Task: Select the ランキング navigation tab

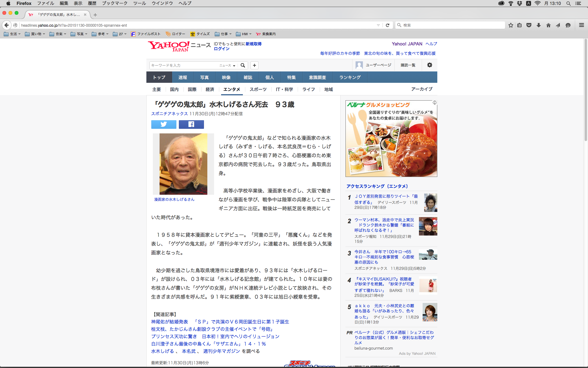Action: tap(350, 77)
